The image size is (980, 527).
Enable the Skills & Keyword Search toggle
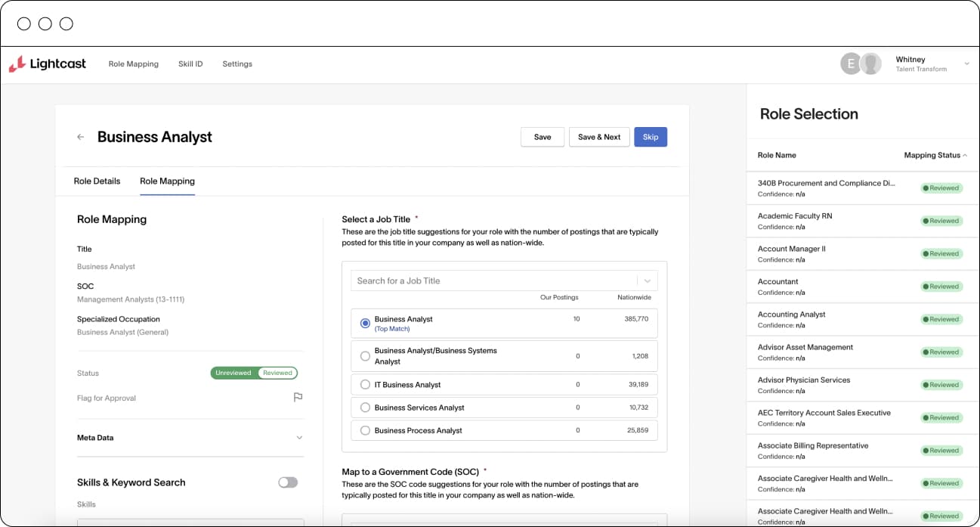(x=288, y=482)
